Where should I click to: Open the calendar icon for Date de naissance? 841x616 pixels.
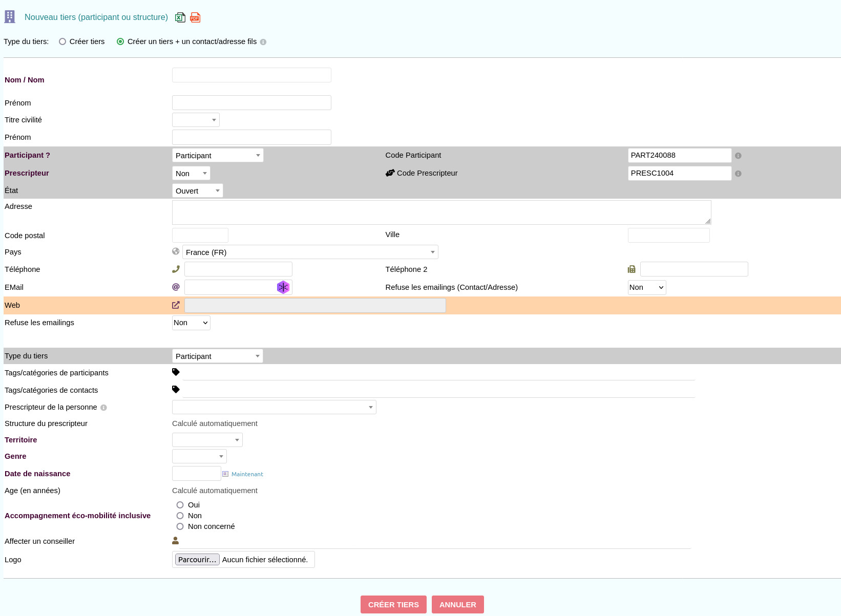[225, 474]
